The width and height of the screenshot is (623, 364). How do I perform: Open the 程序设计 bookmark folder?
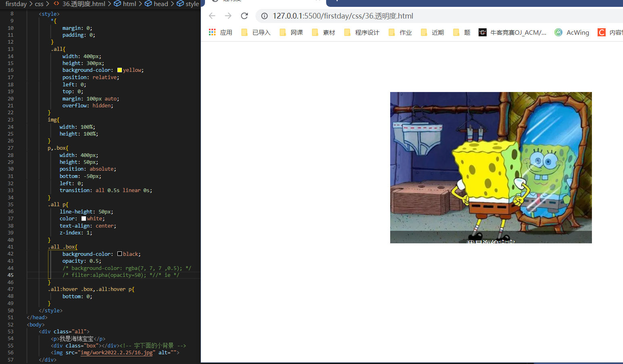pyautogui.click(x=362, y=32)
